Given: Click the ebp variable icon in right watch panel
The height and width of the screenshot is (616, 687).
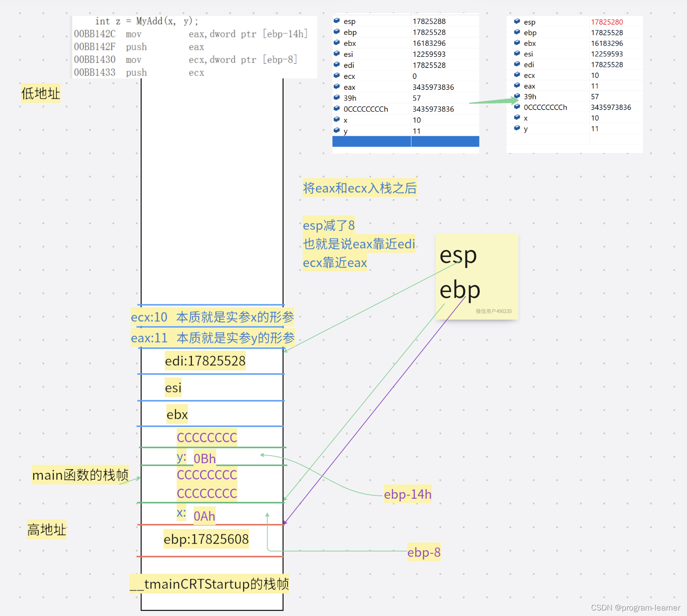Looking at the screenshot, I should click(x=517, y=32).
